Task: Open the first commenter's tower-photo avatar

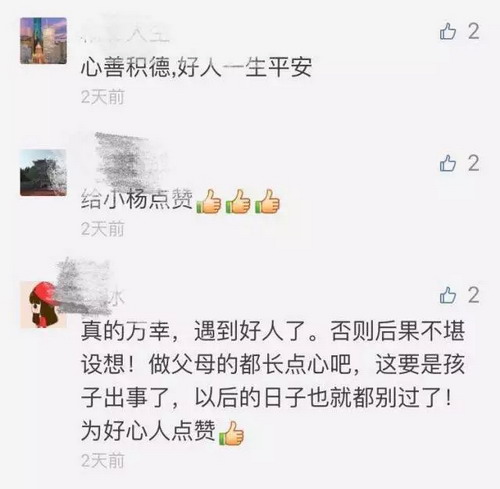Action: point(43,41)
